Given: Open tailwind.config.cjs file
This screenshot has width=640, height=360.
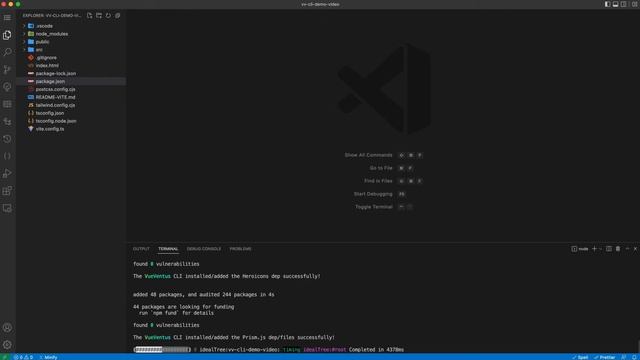Looking at the screenshot, I should pyautogui.click(x=71, y=105).
